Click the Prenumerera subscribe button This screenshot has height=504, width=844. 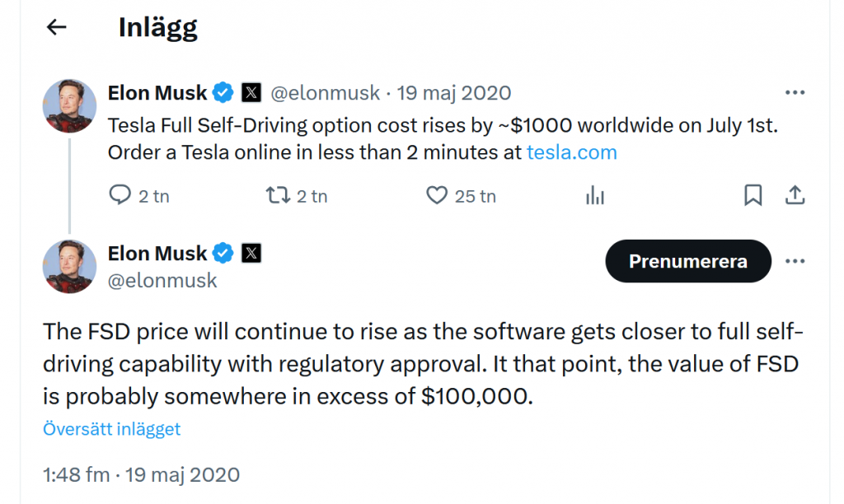pyautogui.click(x=688, y=261)
